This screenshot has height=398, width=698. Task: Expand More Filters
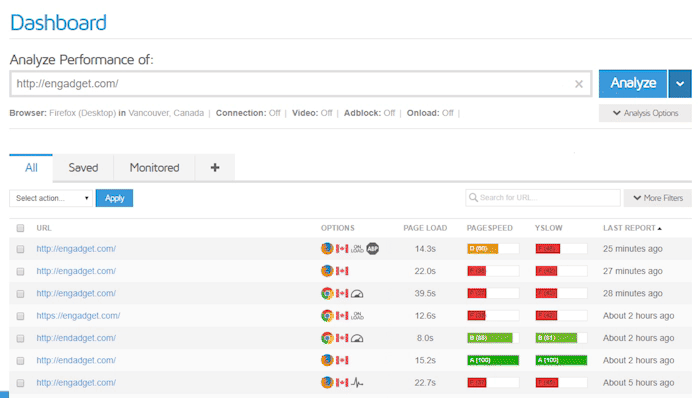point(658,198)
